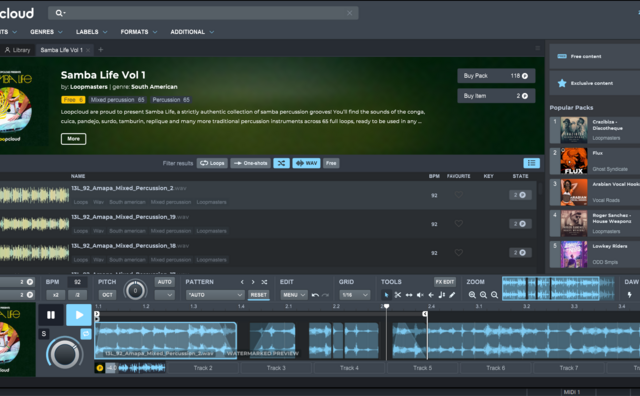The width and height of the screenshot is (640, 396).
Task: Click the pattern RESET button
Action: pos(258,295)
